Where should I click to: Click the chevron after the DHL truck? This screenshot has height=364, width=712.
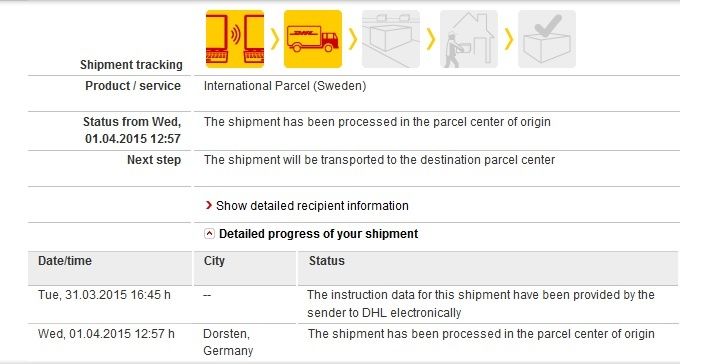pos(353,39)
